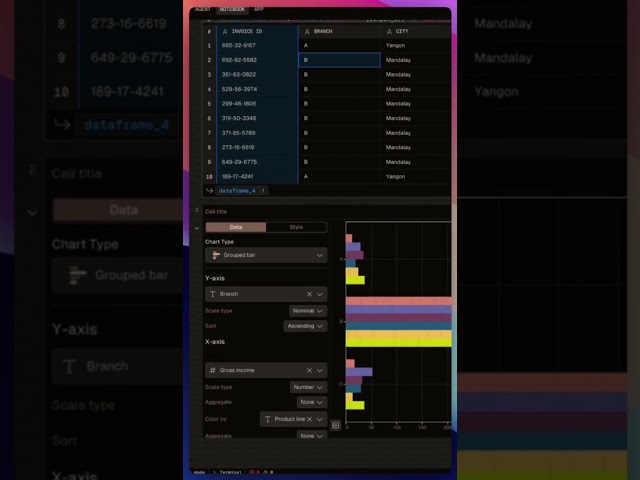Viewport: 640px width, 480px height.
Task: Click the dataframe_4 output variable label
Action: pos(237,191)
